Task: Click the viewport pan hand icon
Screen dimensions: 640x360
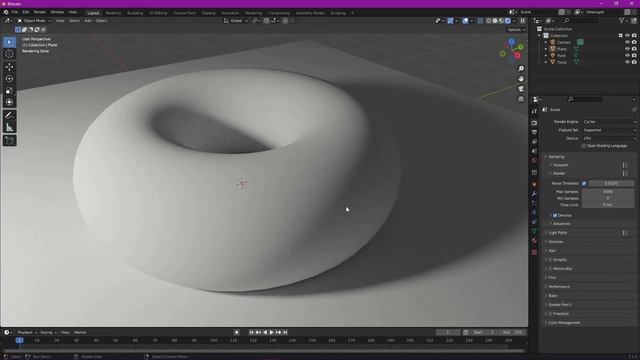Action: (x=521, y=79)
